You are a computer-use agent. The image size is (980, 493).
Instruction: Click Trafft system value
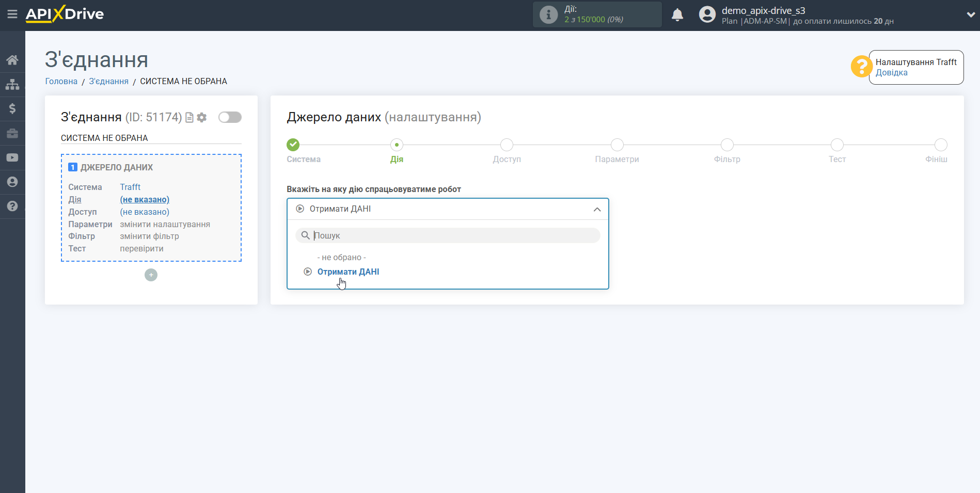pyautogui.click(x=130, y=187)
